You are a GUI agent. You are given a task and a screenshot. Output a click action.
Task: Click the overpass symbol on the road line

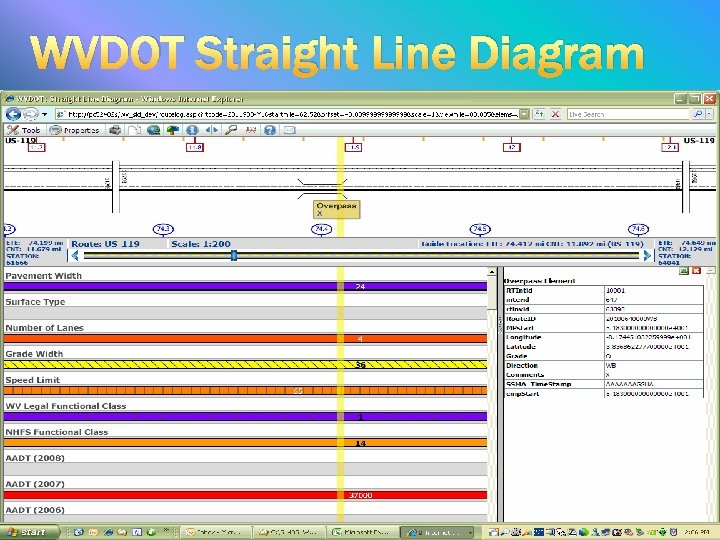point(322,189)
